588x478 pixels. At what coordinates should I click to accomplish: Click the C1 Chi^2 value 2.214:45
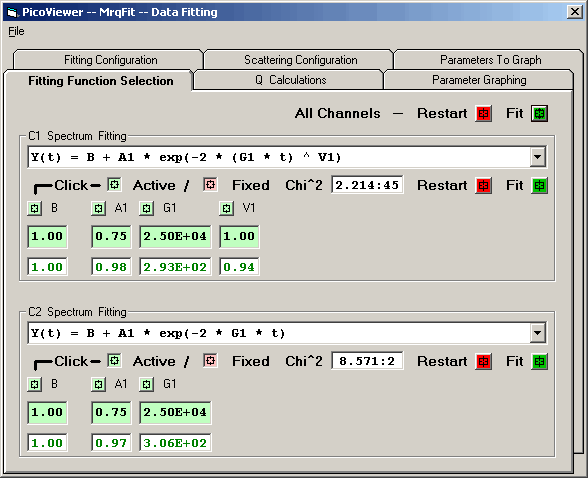(367, 185)
